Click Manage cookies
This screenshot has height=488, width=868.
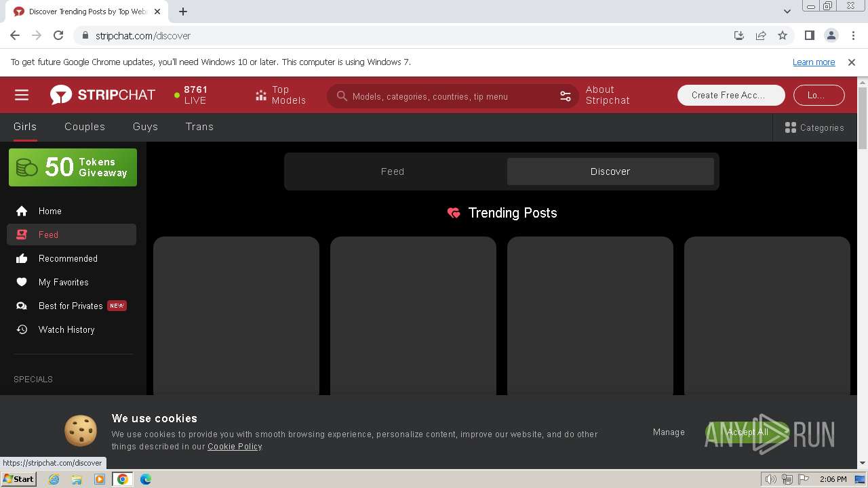click(x=669, y=432)
